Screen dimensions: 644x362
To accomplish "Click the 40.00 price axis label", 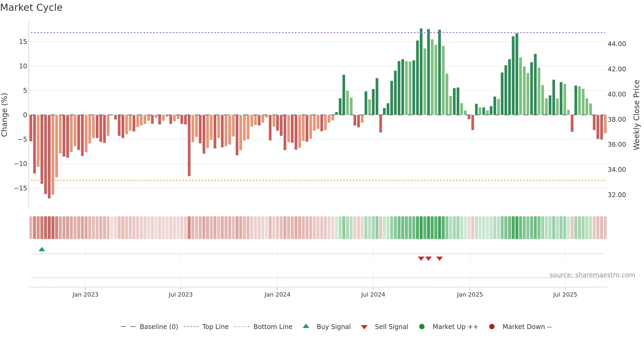I will pyautogui.click(x=617, y=94).
